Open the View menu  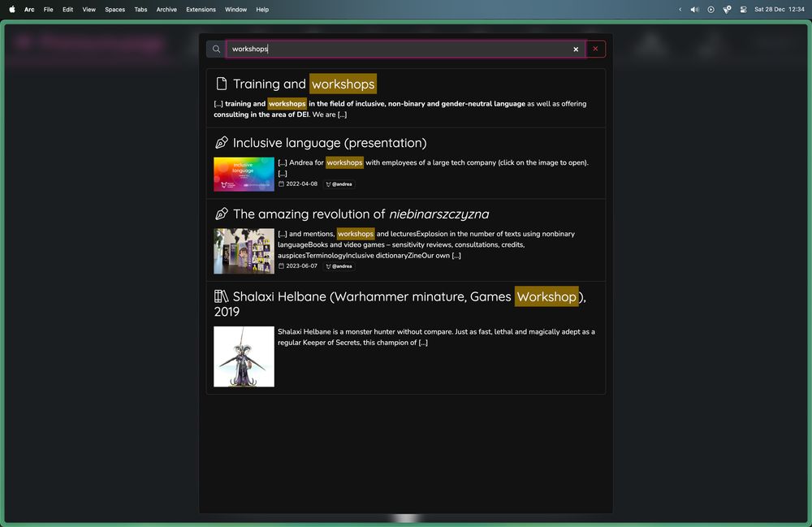coord(89,9)
